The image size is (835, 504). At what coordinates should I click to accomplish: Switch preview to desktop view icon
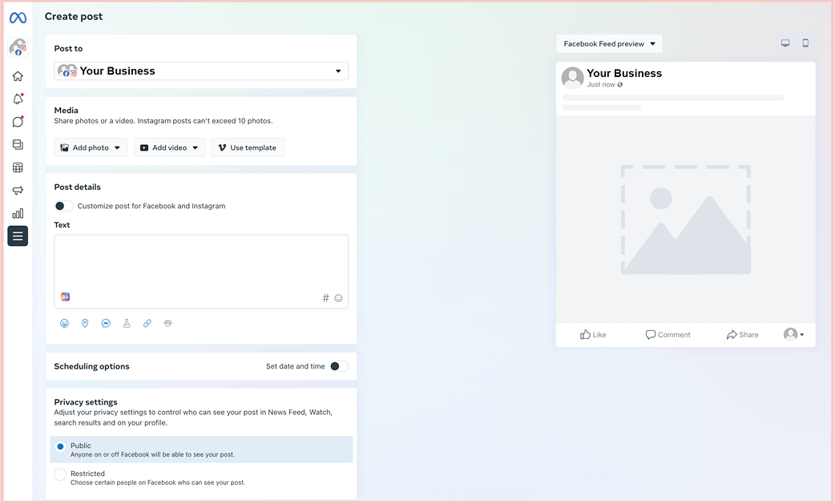[785, 43]
